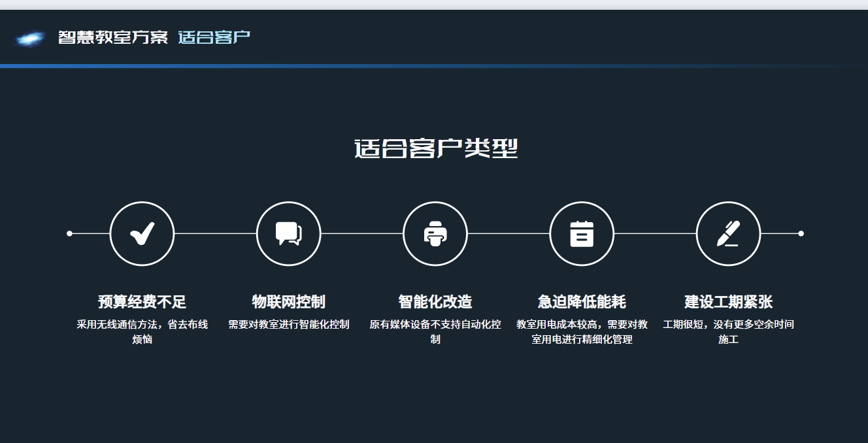
Task: Click the 物联网控制 title text
Action: pyautogui.click(x=288, y=301)
